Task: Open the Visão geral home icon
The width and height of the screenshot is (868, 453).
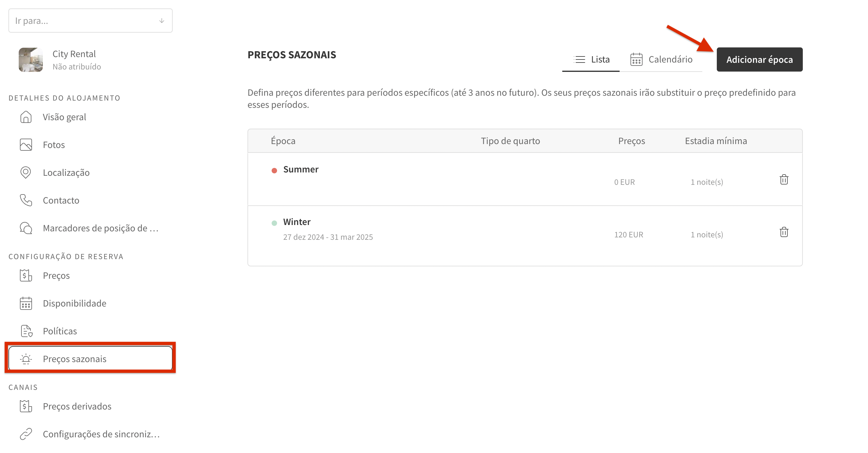Action: [26, 117]
